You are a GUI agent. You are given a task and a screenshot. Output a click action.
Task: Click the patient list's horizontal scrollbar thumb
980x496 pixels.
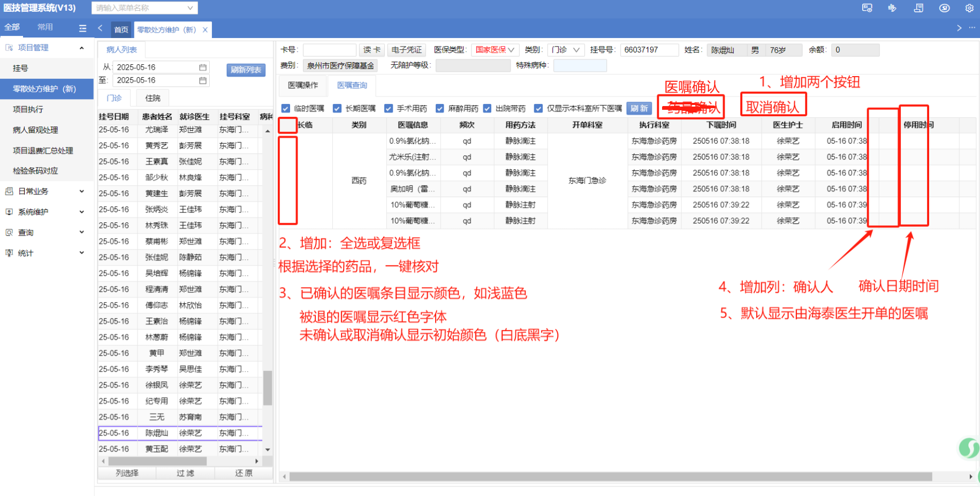(x=157, y=461)
